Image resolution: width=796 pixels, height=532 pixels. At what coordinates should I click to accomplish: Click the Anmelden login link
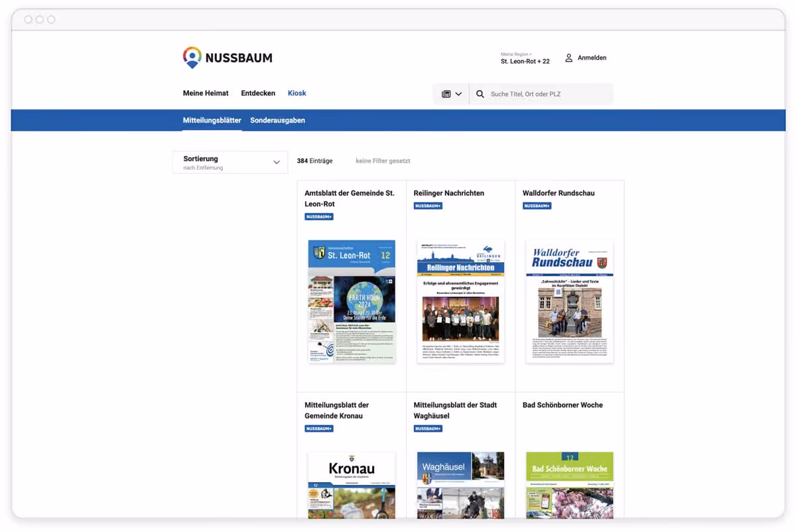point(592,58)
